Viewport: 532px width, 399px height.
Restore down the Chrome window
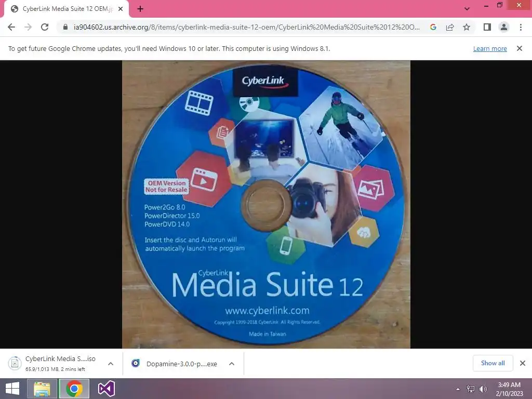499,5
